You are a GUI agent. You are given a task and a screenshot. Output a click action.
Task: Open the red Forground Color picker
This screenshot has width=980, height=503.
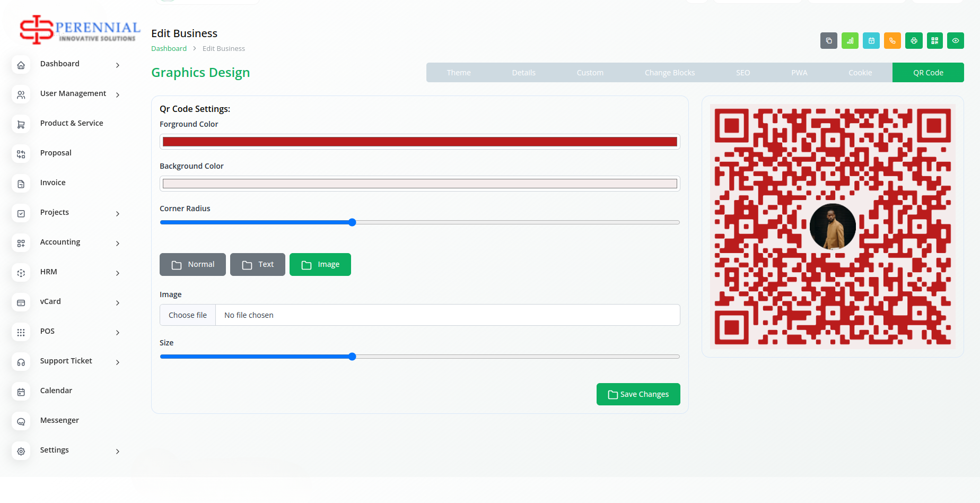coord(419,142)
